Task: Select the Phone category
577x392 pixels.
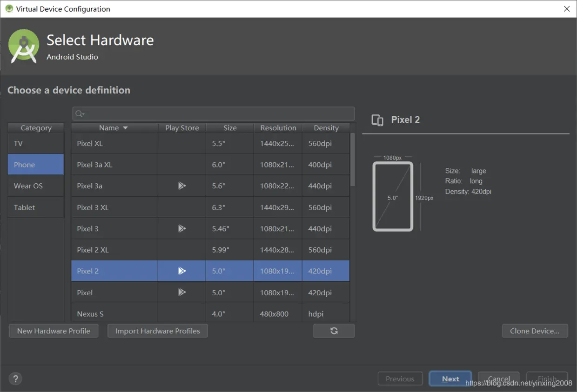Action: [x=36, y=165]
